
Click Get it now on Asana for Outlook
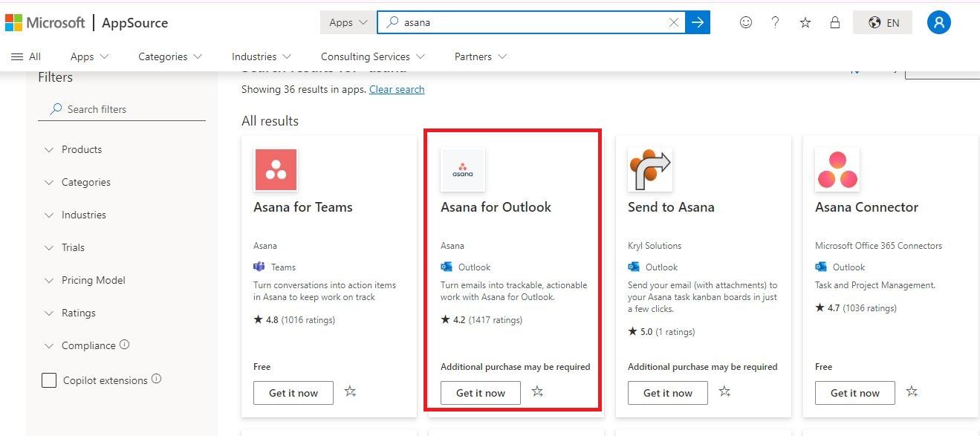point(480,393)
